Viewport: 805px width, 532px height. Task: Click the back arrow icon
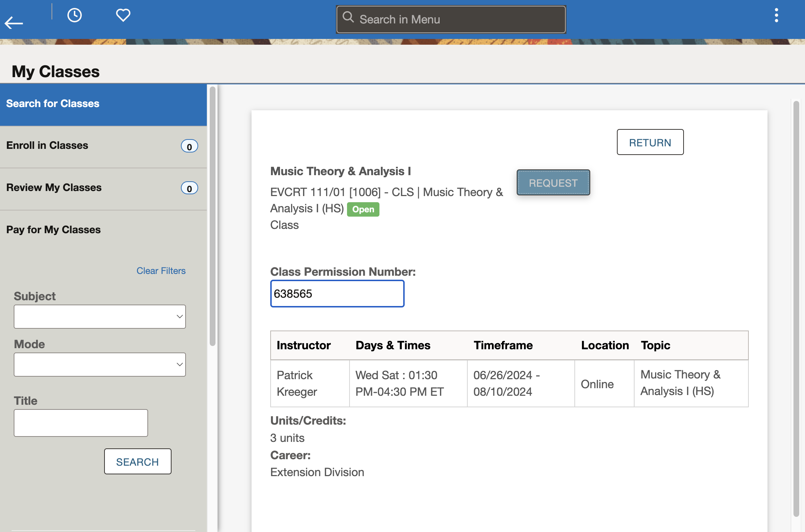coord(14,23)
